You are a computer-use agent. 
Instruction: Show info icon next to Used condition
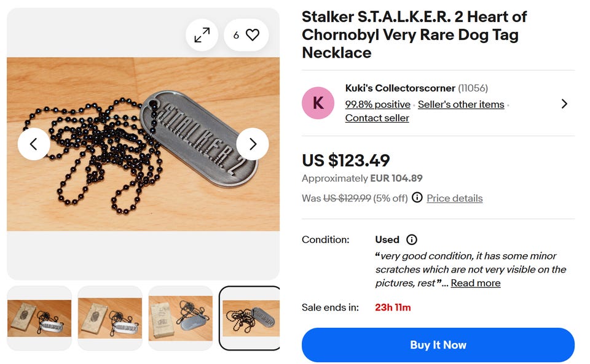(x=412, y=239)
